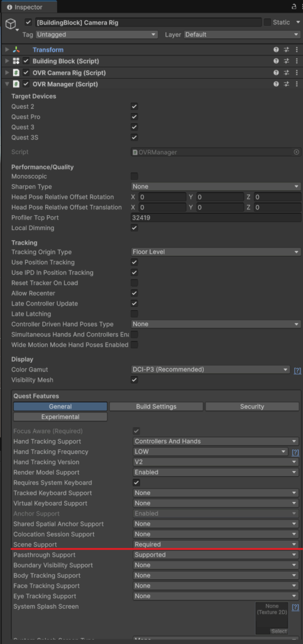Enable the Static checkbox
This screenshot has width=303, height=644.
click(267, 22)
